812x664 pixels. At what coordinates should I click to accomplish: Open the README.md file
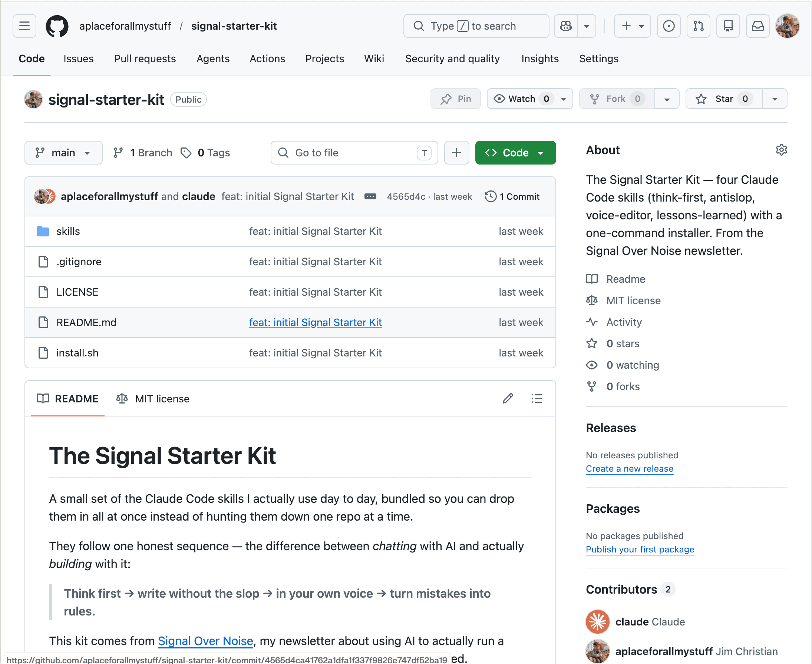86,322
